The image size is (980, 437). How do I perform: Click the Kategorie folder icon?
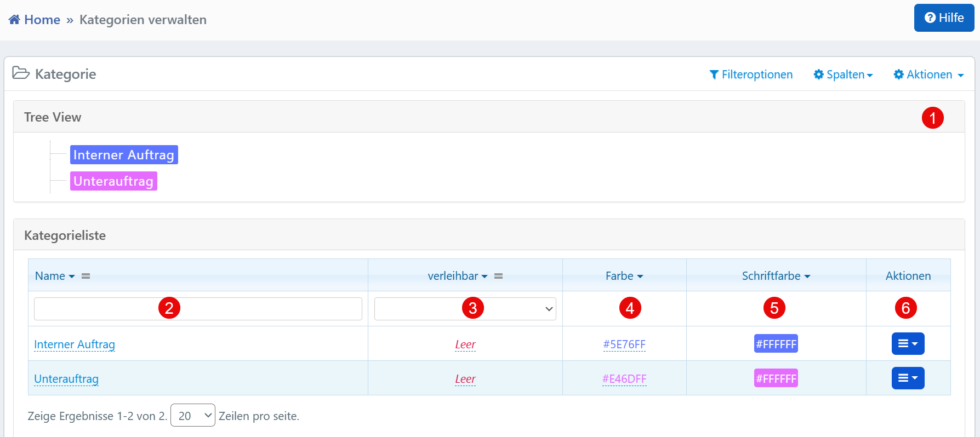[x=21, y=73]
